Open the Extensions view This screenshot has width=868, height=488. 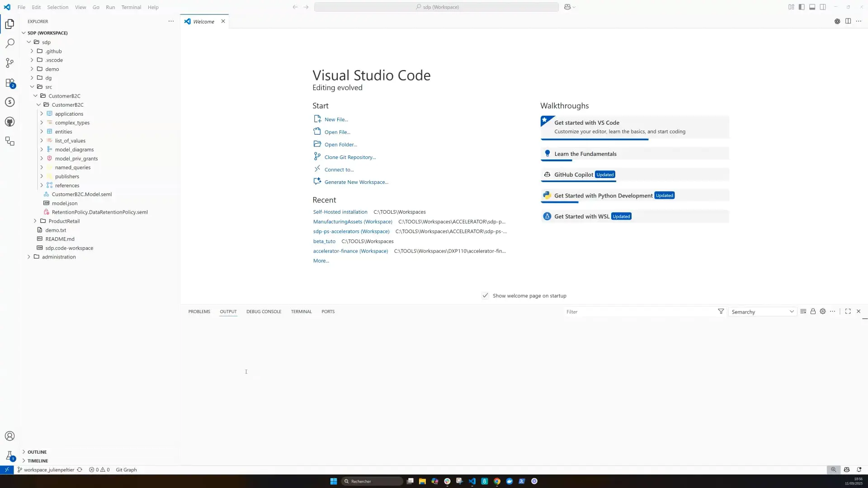click(9, 83)
